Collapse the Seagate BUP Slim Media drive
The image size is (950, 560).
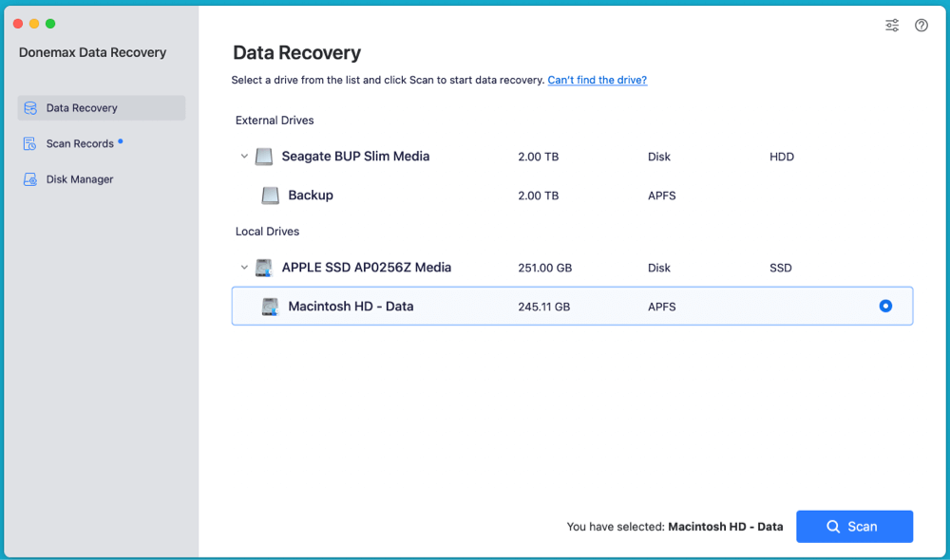click(244, 156)
